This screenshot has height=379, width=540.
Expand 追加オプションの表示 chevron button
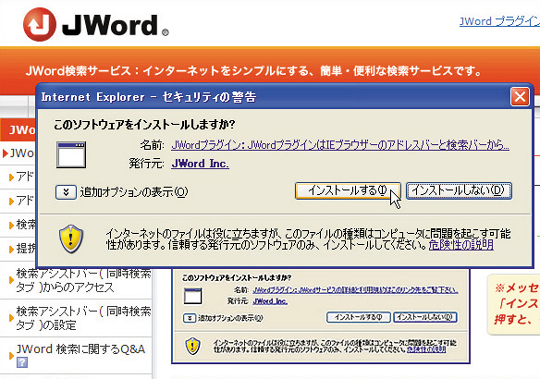click(66, 192)
